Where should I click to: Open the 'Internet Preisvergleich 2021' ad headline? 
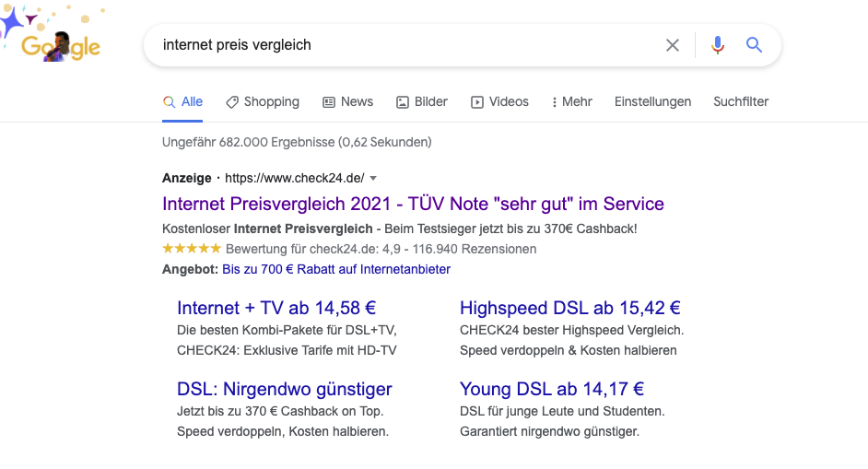pos(413,204)
